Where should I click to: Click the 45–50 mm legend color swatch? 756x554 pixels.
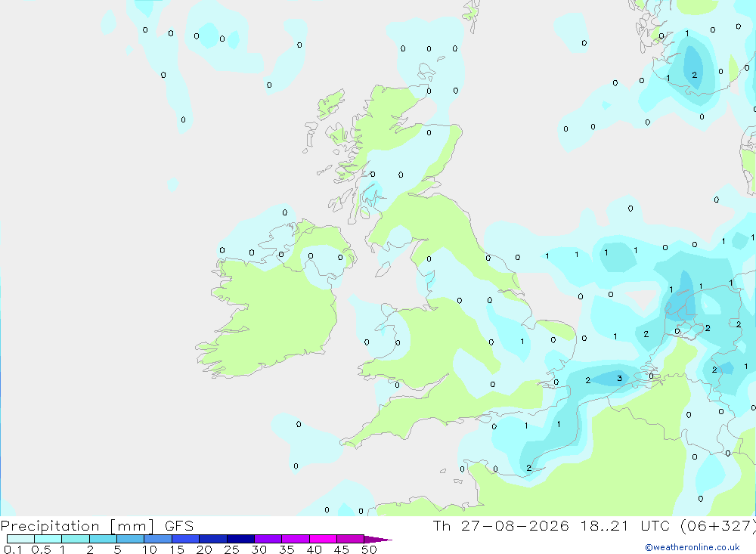[x=351, y=539]
